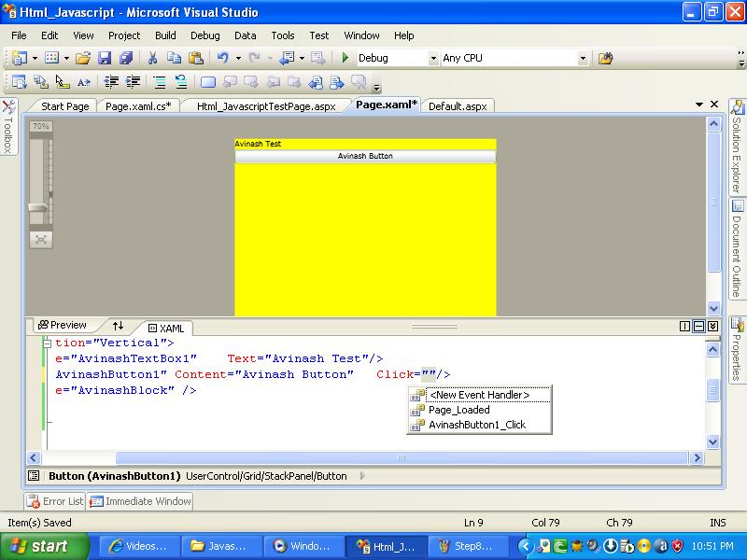
Task: Increase line indent
Action: pos(133,82)
